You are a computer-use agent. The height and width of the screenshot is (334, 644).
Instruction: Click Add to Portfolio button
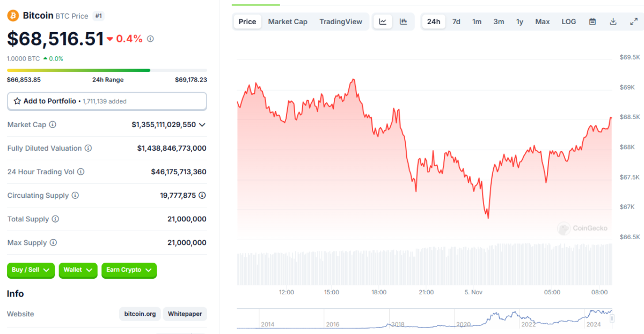[107, 101]
